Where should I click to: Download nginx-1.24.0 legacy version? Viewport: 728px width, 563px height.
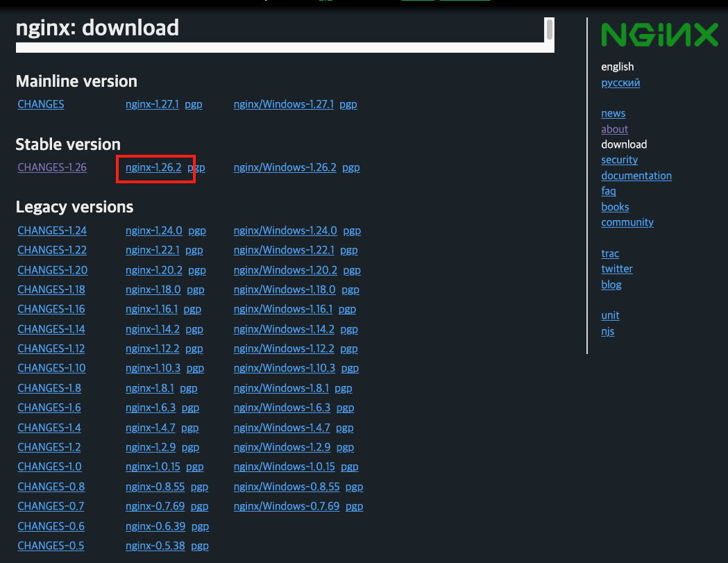pos(153,230)
